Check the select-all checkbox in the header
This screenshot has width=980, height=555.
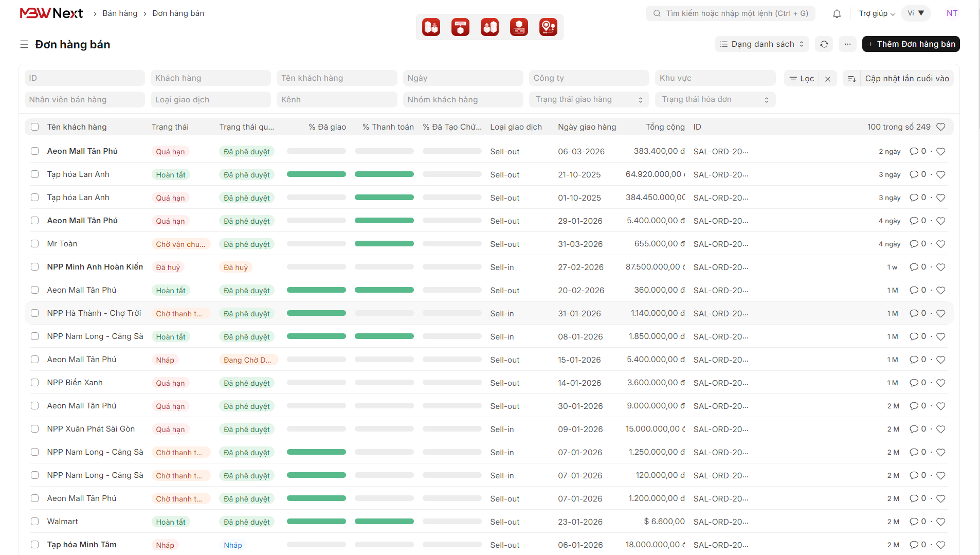tap(34, 127)
